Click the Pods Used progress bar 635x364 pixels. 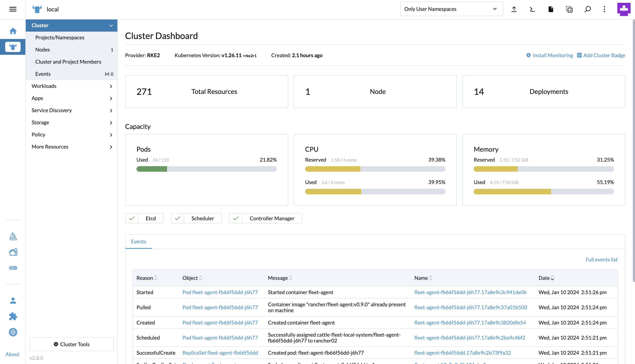pos(207,169)
